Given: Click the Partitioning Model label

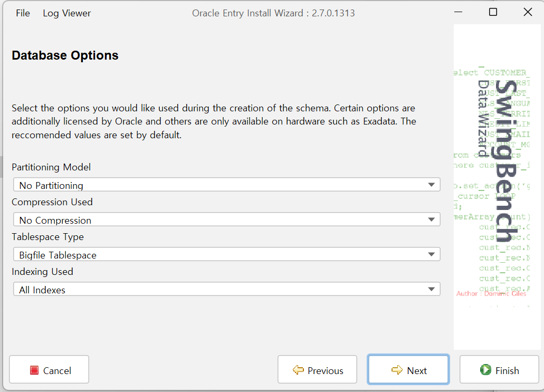Looking at the screenshot, I should click(x=51, y=167).
